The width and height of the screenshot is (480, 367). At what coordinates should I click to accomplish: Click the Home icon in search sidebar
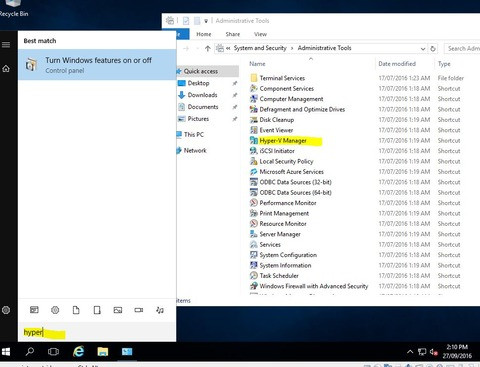pos(6,69)
